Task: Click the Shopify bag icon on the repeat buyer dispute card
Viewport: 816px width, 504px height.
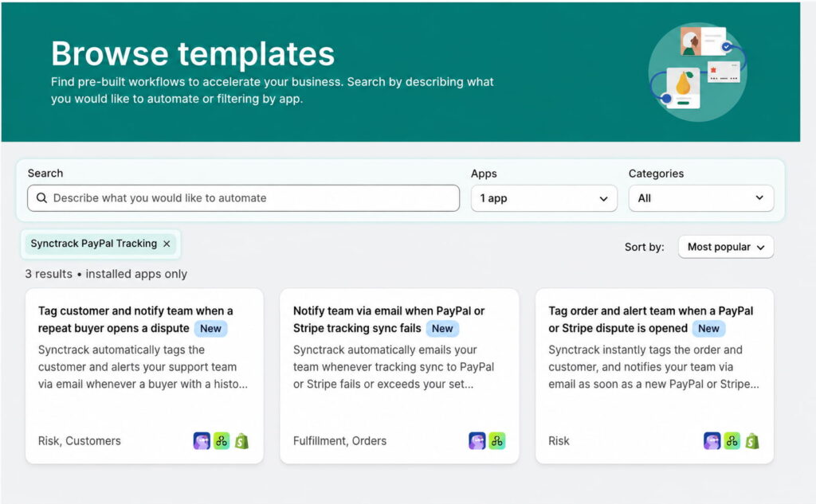Action: [241, 441]
